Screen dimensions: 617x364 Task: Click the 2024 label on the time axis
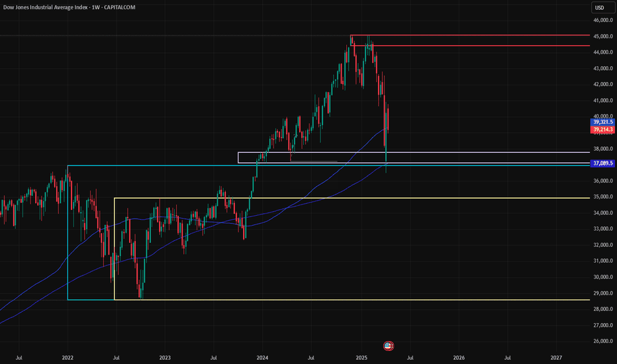pyautogui.click(x=262, y=357)
